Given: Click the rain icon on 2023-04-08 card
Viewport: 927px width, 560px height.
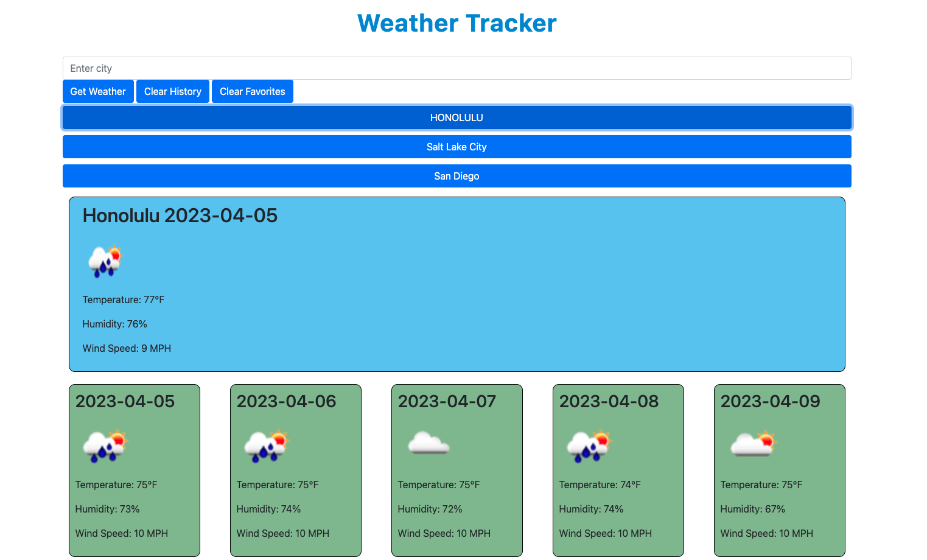Looking at the screenshot, I should point(589,447).
